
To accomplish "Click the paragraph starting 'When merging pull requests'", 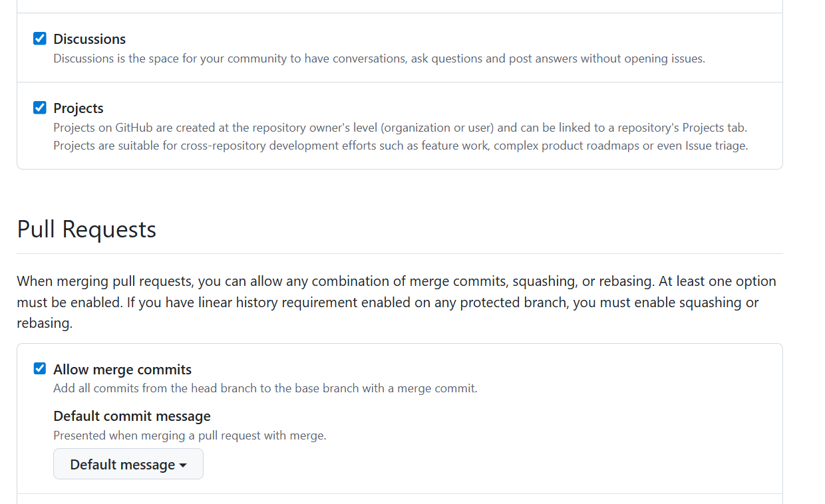I will [x=266, y=281].
